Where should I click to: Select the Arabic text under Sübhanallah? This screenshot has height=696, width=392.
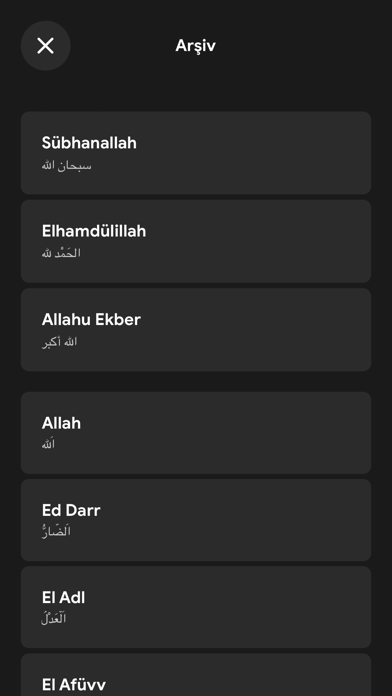pos(67,166)
